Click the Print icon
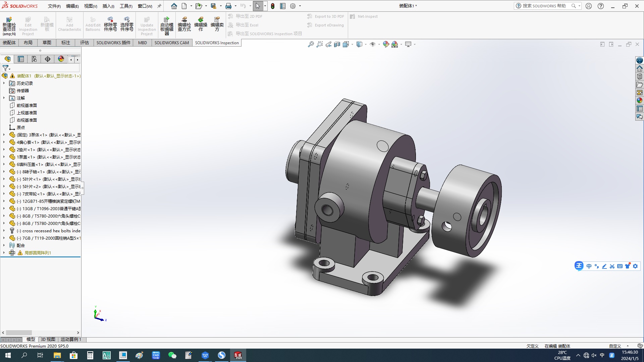This screenshot has width=644, height=362. point(228,6)
